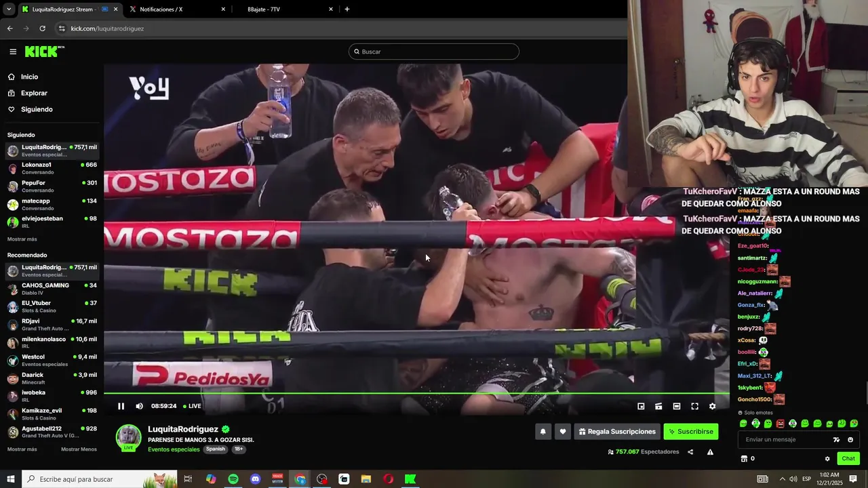Toggle theater mode in the player

click(x=677, y=406)
